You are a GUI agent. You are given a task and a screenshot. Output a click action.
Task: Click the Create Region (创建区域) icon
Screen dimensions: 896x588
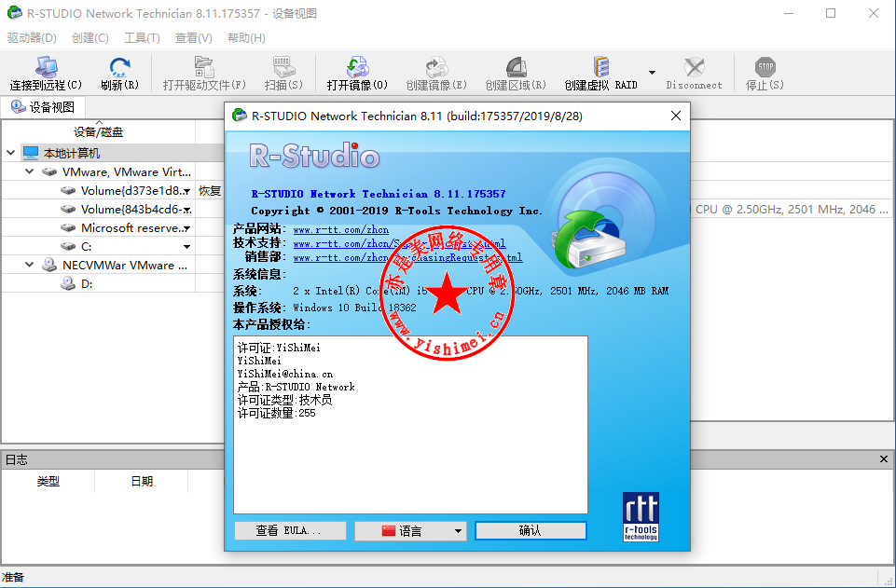516,67
